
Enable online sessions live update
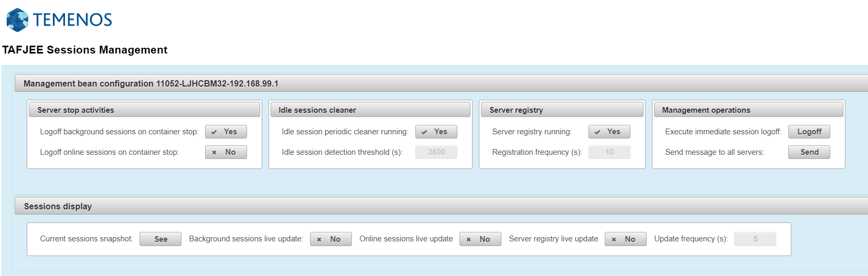pos(480,239)
